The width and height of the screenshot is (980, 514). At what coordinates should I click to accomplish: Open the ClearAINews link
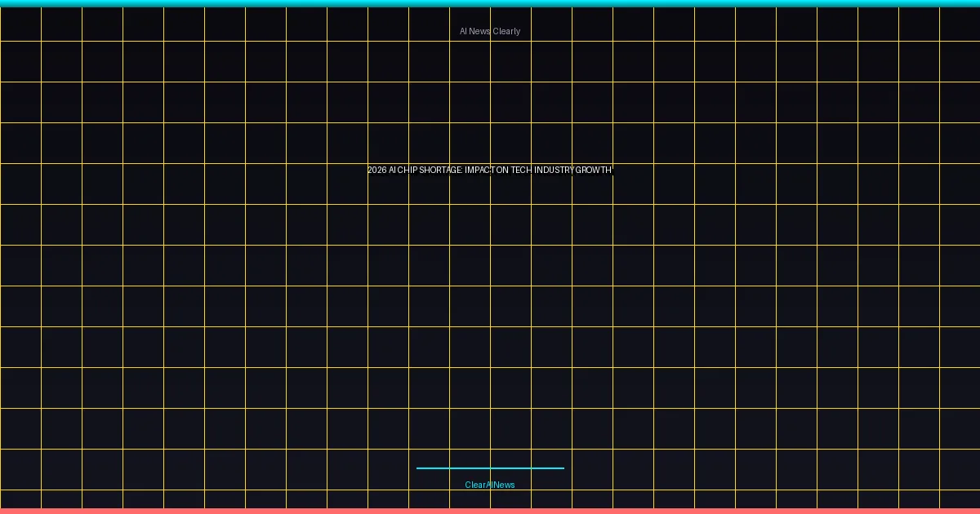pos(490,485)
